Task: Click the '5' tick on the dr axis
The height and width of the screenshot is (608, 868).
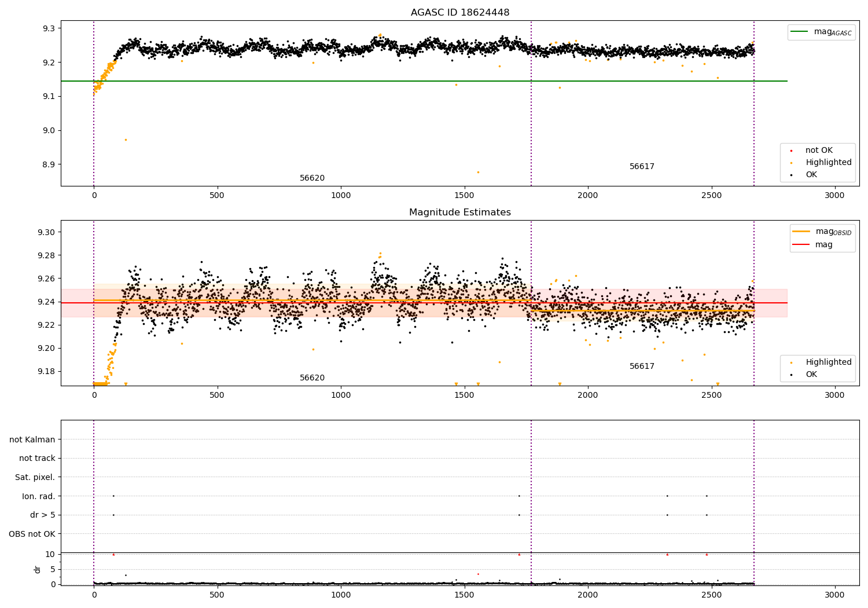Action: 53,569
